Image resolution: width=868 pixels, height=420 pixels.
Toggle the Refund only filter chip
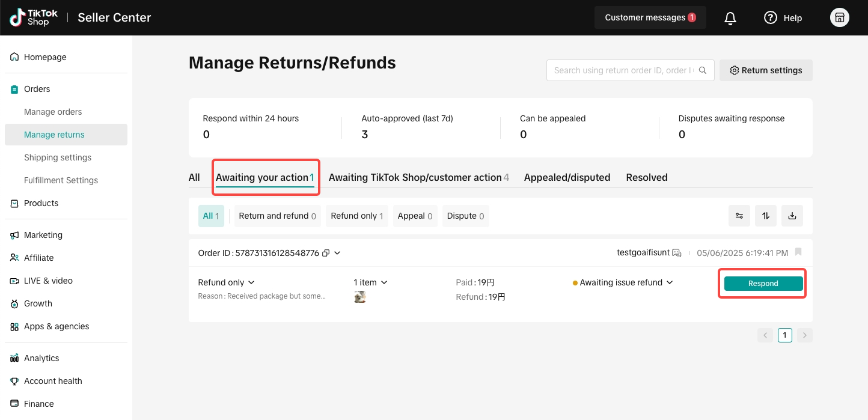point(357,216)
